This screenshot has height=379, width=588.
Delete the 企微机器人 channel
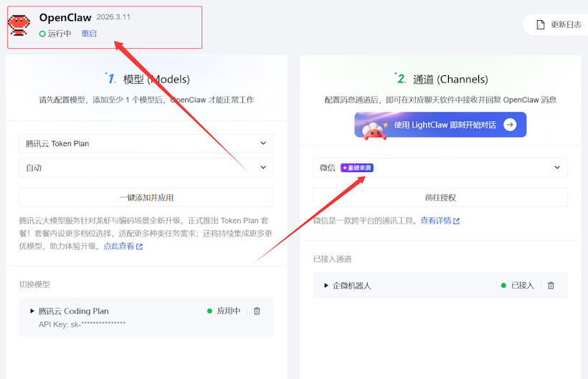pyautogui.click(x=551, y=285)
